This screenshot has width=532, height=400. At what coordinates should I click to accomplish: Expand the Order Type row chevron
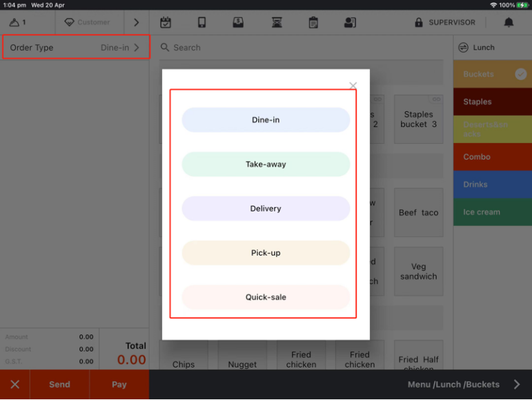point(137,48)
